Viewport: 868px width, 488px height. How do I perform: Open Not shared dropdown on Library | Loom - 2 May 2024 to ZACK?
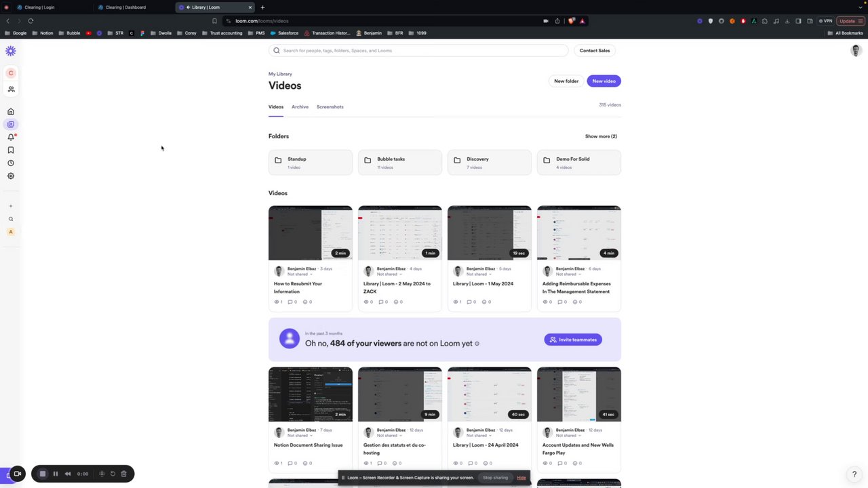(390, 274)
